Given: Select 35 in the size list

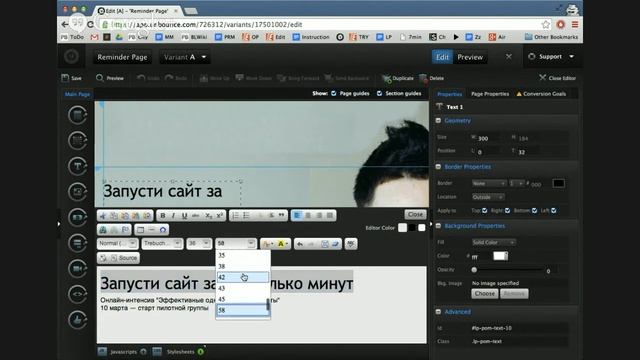Looking at the screenshot, I should click(x=243, y=255).
